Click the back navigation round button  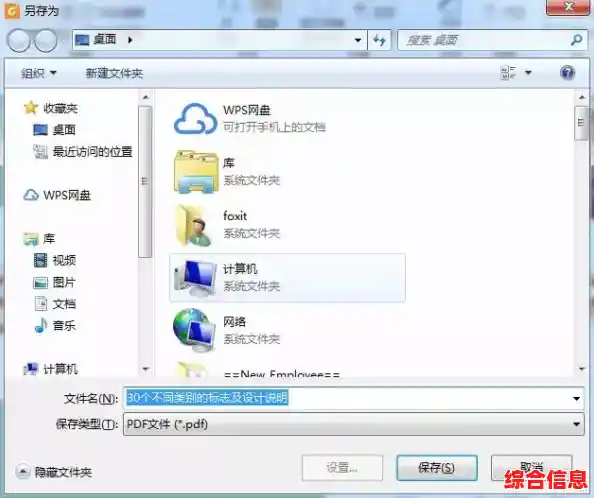pyautogui.click(x=19, y=40)
